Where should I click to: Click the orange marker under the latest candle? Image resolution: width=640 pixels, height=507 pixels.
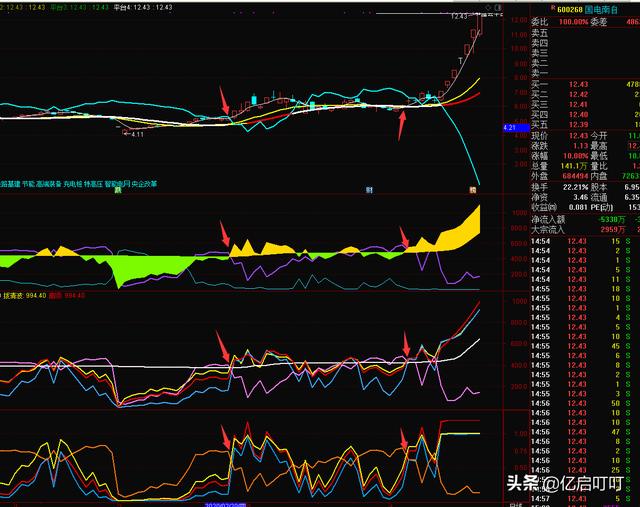click(x=473, y=190)
